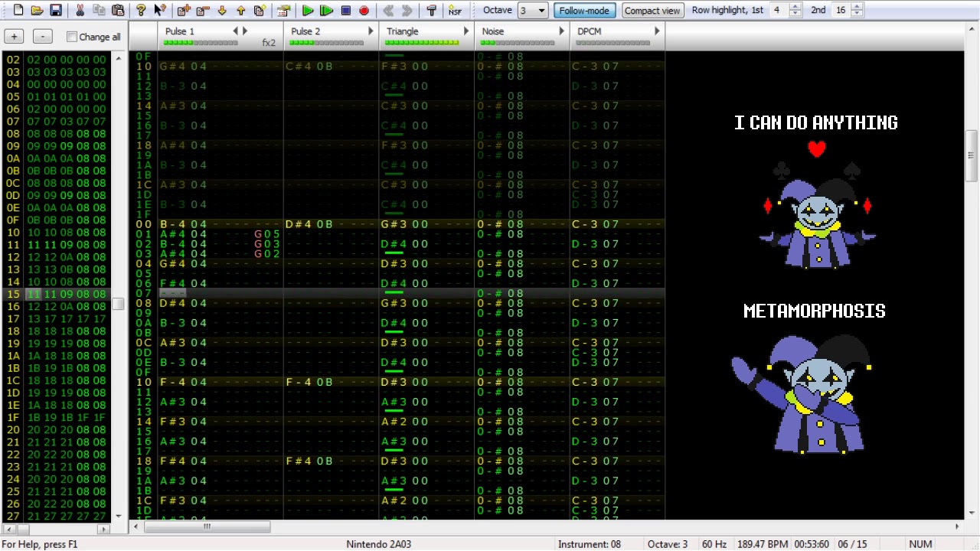Screen dimensions: 980x551
Task: Click the right-side vertical scrollbar thumb
Action: click(971, 156)
